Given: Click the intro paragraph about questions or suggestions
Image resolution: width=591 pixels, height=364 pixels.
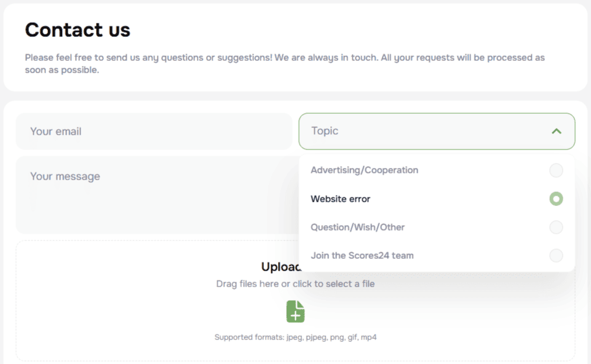Looking at the screenshot, I should point(284,63).
